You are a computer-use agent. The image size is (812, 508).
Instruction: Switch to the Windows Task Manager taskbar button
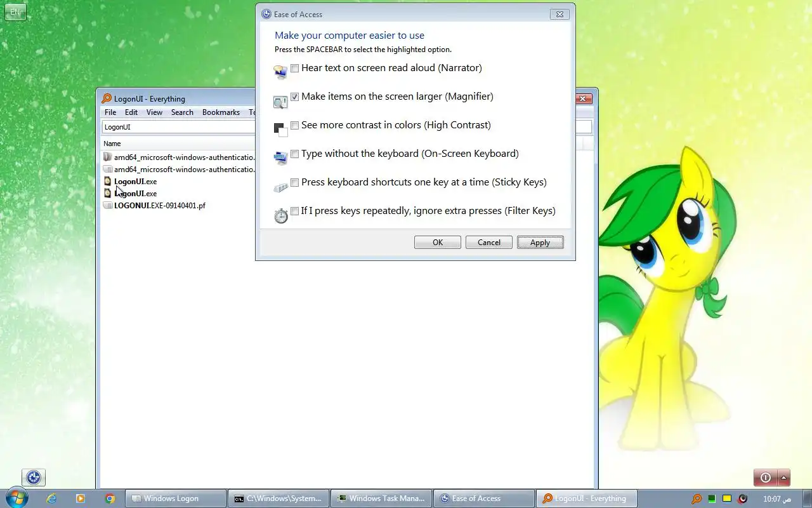coord(381,498)
